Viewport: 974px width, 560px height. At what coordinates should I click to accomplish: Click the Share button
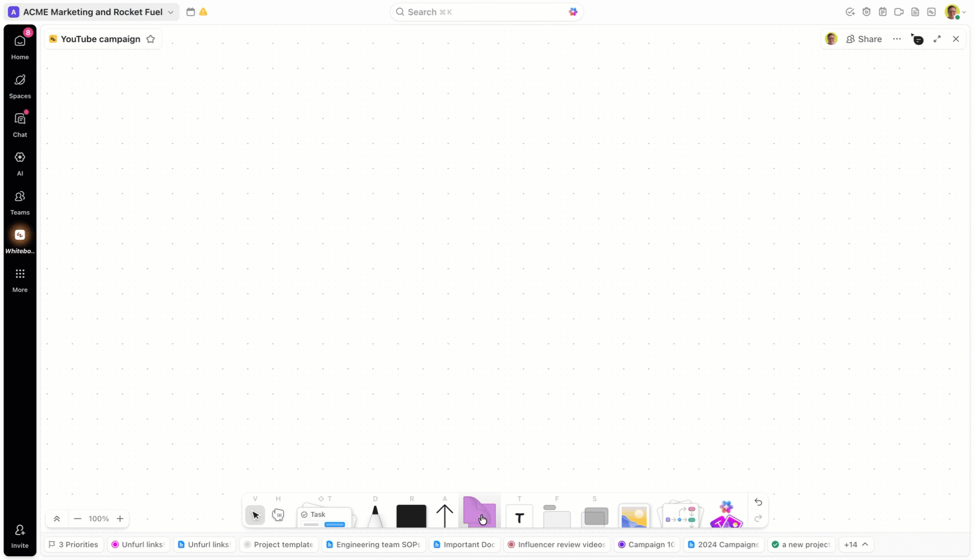coord(865,39)
